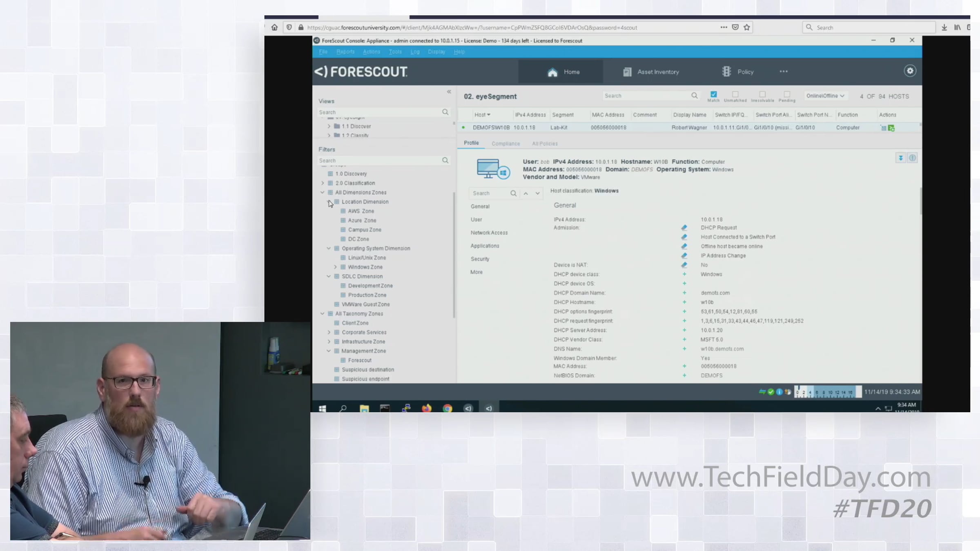Uncheck the Match checkbox
Viewport: 980px width, 551px height.
pos(713,94)
